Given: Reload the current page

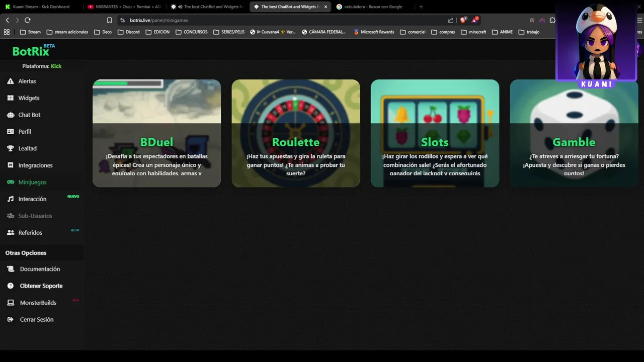Looking at the screenshot, I should 28,20.
